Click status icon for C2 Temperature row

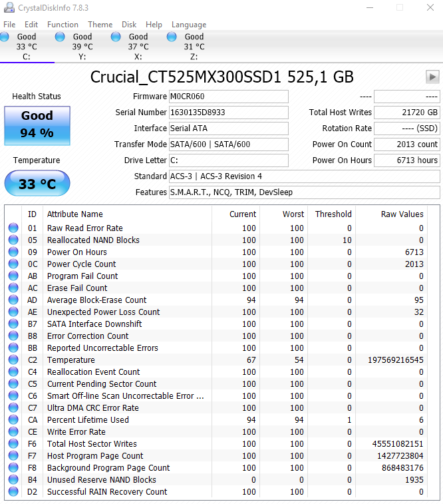tap(13, 360)
